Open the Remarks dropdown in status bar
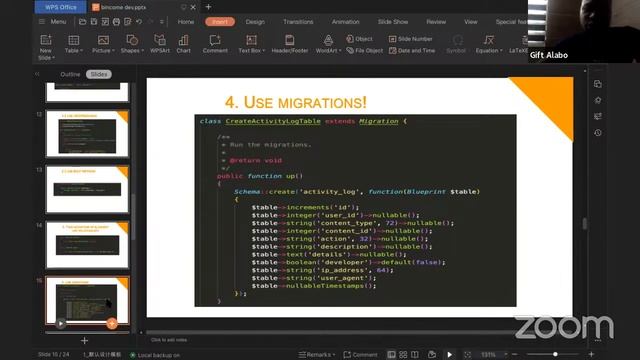This screenshot has height=360, width=640. pos(317,355)
